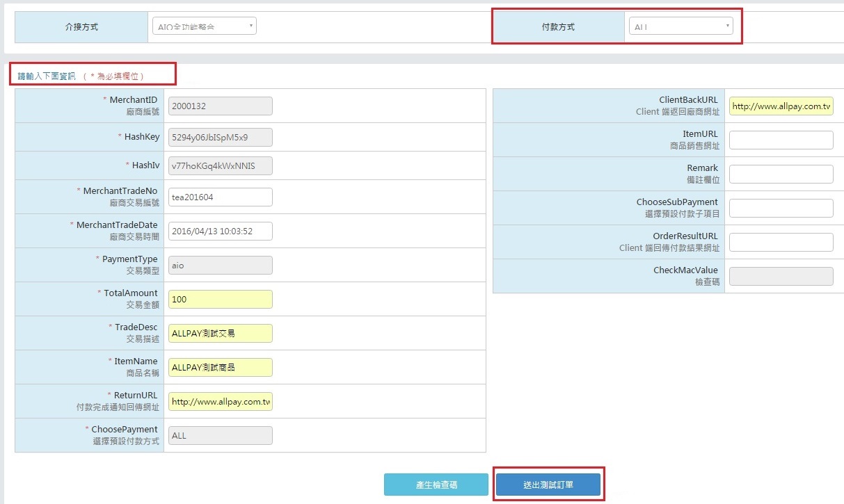Focus the ReturnURL input box
Image resolution: width=844 pixels, height=504 pixels.
point(220,402)
